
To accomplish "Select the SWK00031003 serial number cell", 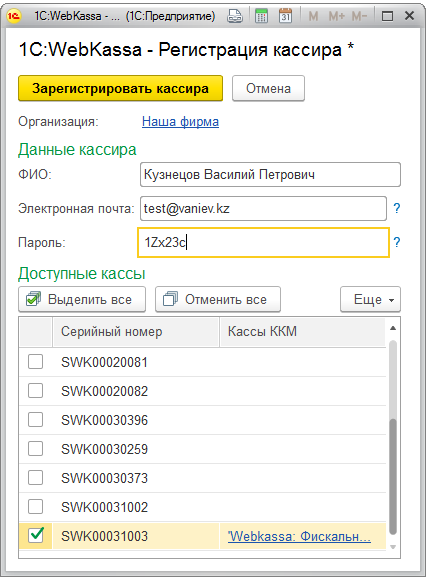I will pos(136,536).
